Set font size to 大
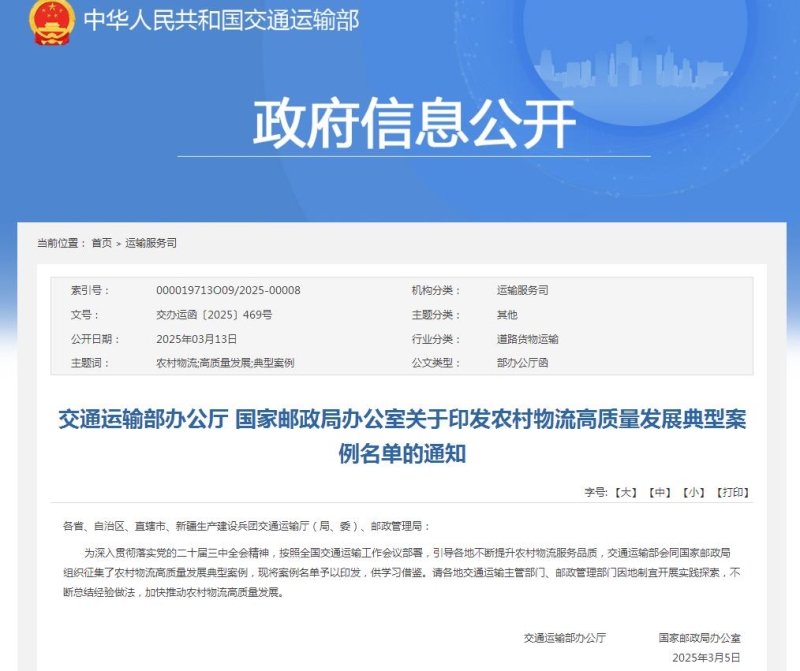 (625, 492)
